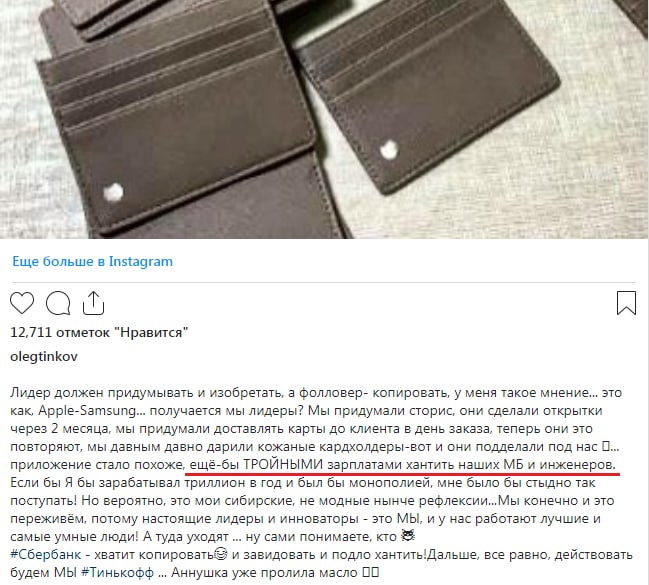Viewport: 649px width, 585px height.
Task: Open the cardholders post photo
Action: [x=324, y=119]
